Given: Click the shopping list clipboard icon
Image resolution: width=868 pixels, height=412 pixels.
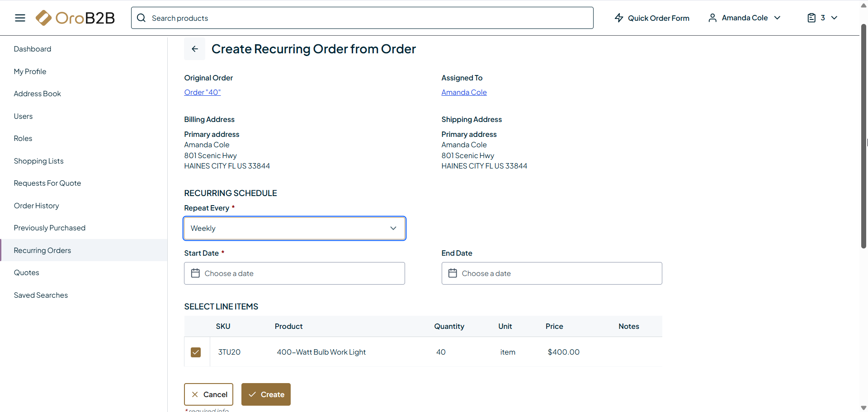Looking at the screenshot, I should pos(811,18).
